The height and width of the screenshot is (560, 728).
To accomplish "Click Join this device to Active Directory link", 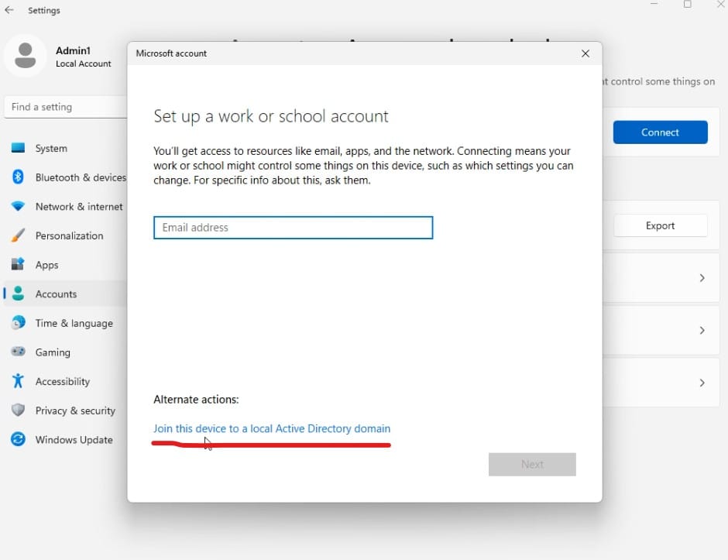I will tap(272, 428).
